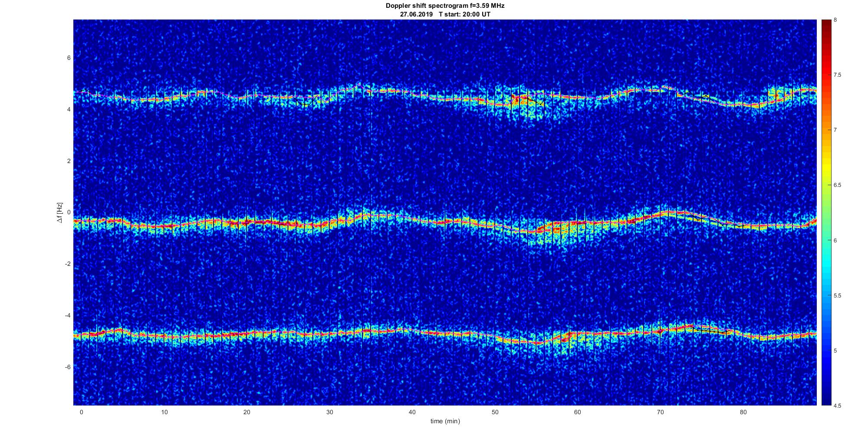Click y-axis tick label '-2'
The width and height of the screenshot is (868, 435).
pos(68,264)
